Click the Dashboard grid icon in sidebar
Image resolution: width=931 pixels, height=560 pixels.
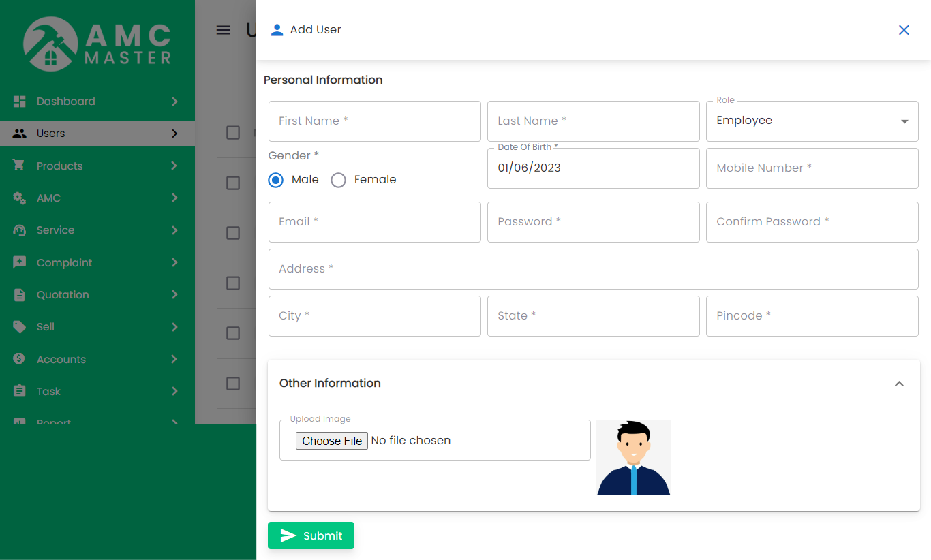click(x=20, y=101)
